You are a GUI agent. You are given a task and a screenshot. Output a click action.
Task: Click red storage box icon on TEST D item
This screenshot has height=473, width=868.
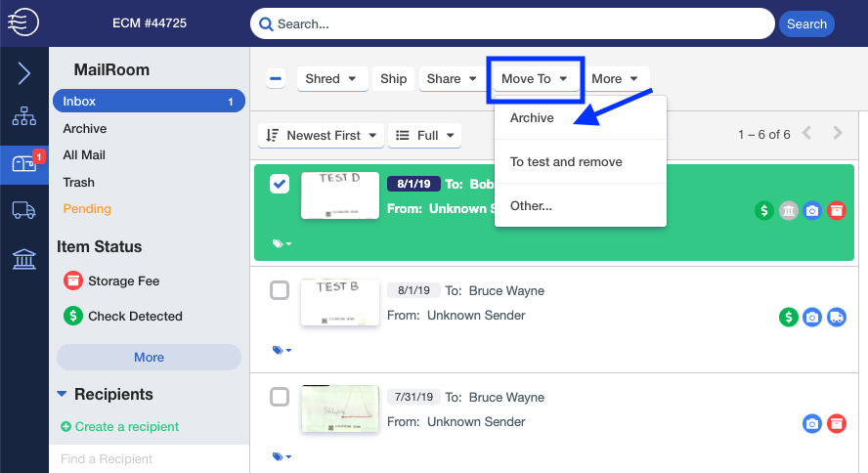(x=837, y=210)
